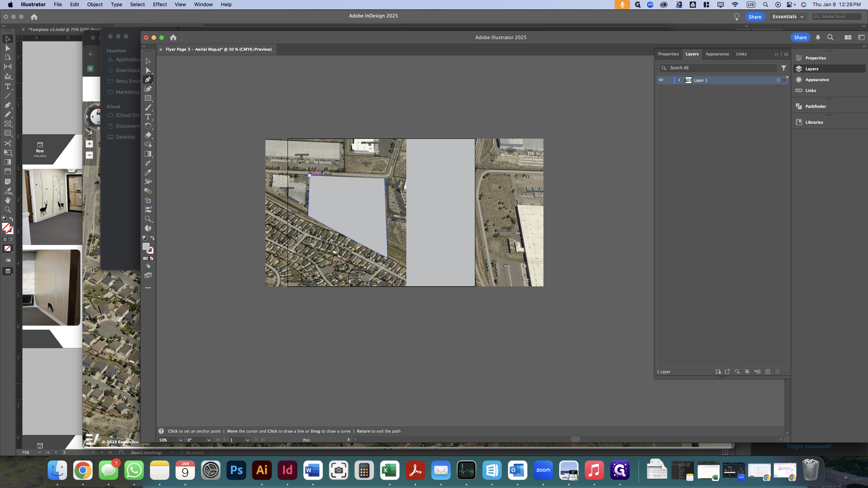The image size is (868, 488).
Task: Change Illustrator screen mode icon
Action: 148,276
